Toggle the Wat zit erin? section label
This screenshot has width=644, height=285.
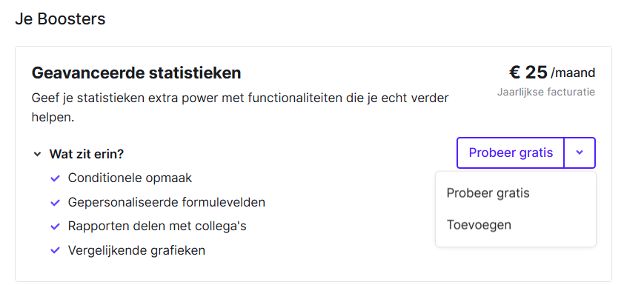tap(87, 154)
